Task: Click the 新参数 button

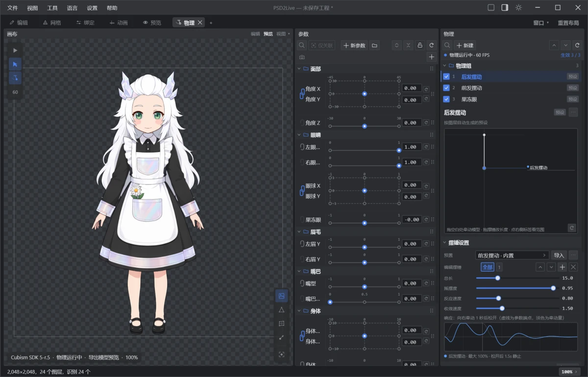Action: [354, 45]
